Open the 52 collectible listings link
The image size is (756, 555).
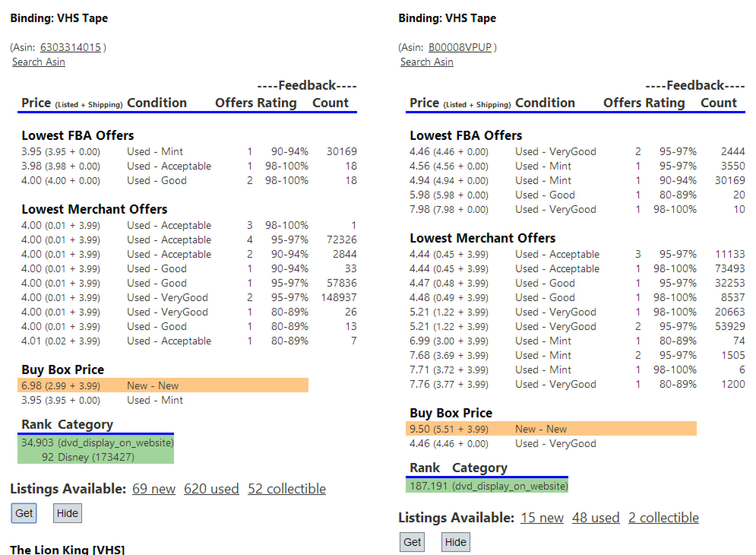pos(286,489)
